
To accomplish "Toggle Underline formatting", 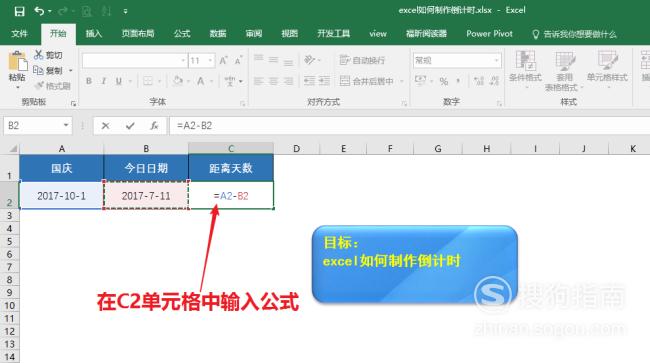I will tap(119, 81).
